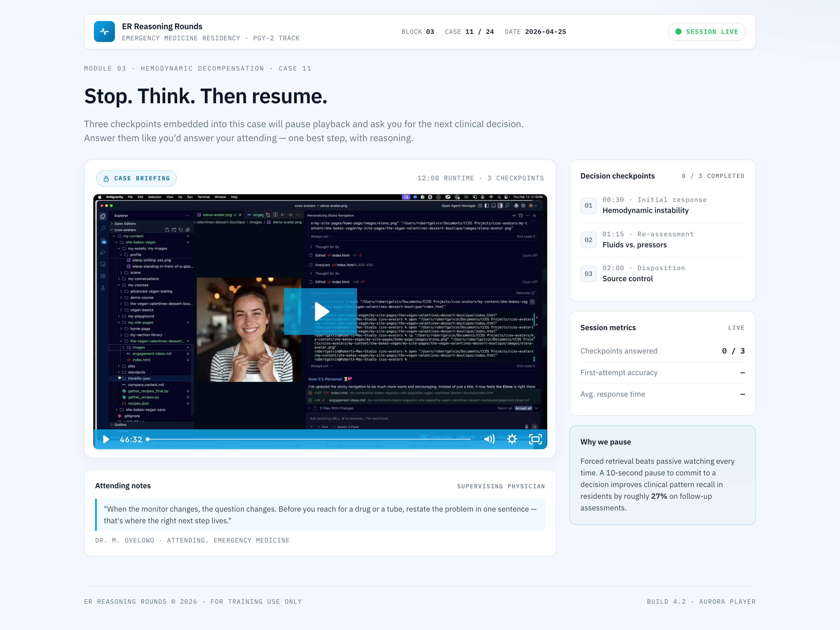Click the '0 / 3 COMPLETED' counter
840x630 pixels.
(713, 176)
